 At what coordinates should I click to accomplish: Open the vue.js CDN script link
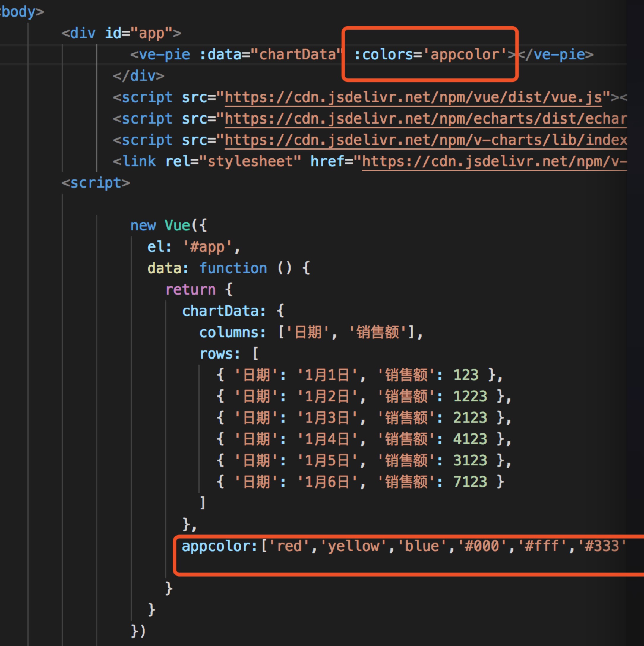point(413,98)
